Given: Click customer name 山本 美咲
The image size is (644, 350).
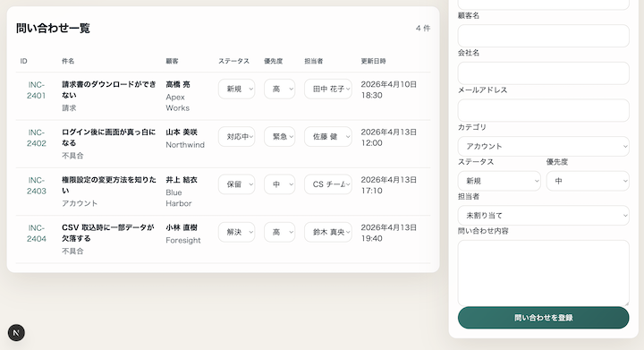Looking at the screenshot, I should (x=182, y=132).
